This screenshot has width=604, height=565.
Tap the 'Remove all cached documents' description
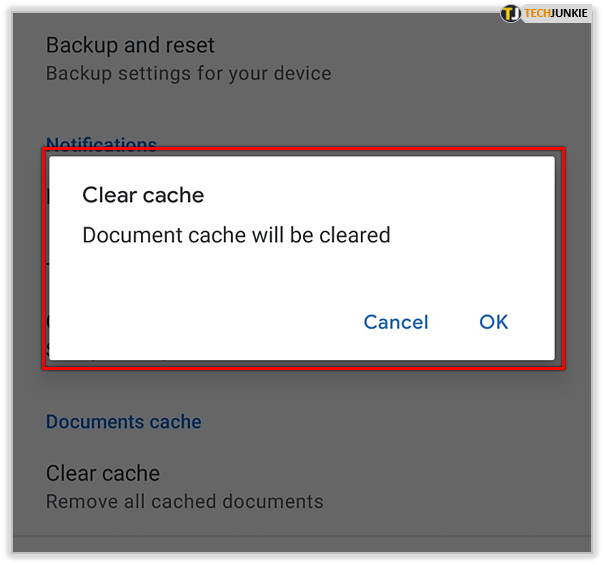pos(185,501)
